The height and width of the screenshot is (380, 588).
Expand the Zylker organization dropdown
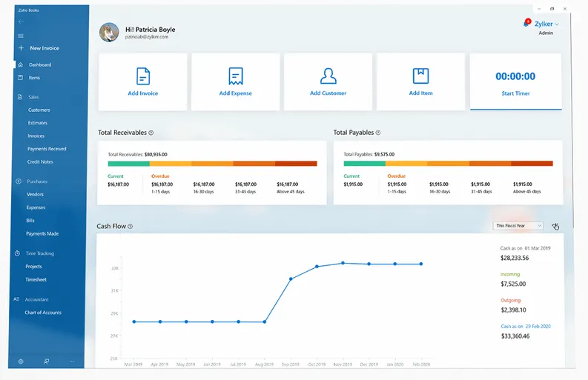pos(546,24)
